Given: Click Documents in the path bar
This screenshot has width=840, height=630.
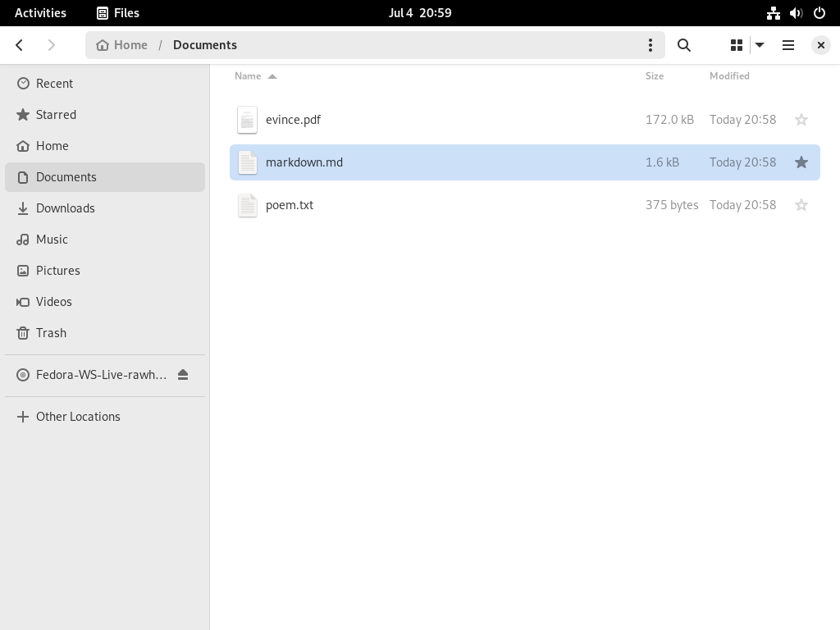Looking at the screenshot, I should pyautogui.click(x=204, y=45).
